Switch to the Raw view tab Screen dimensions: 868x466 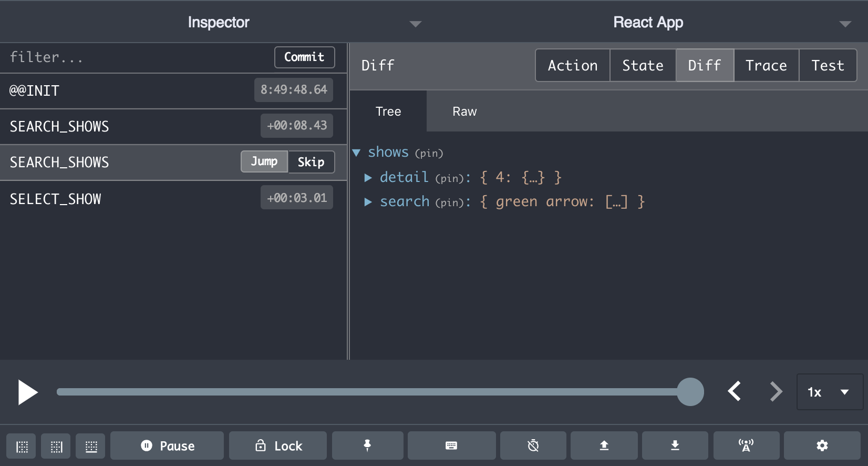point(464,112)
